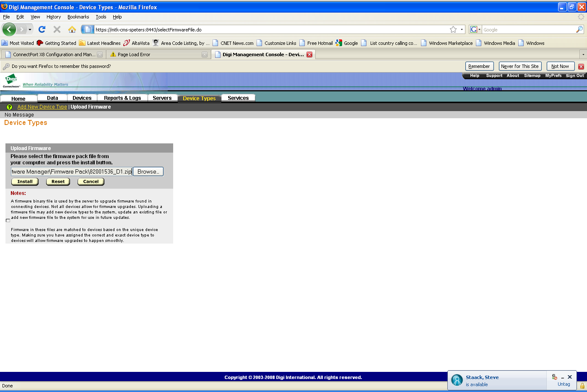The image size is (587, 392).
Task: Click the yellow help question mark icon
Action: 9,107
